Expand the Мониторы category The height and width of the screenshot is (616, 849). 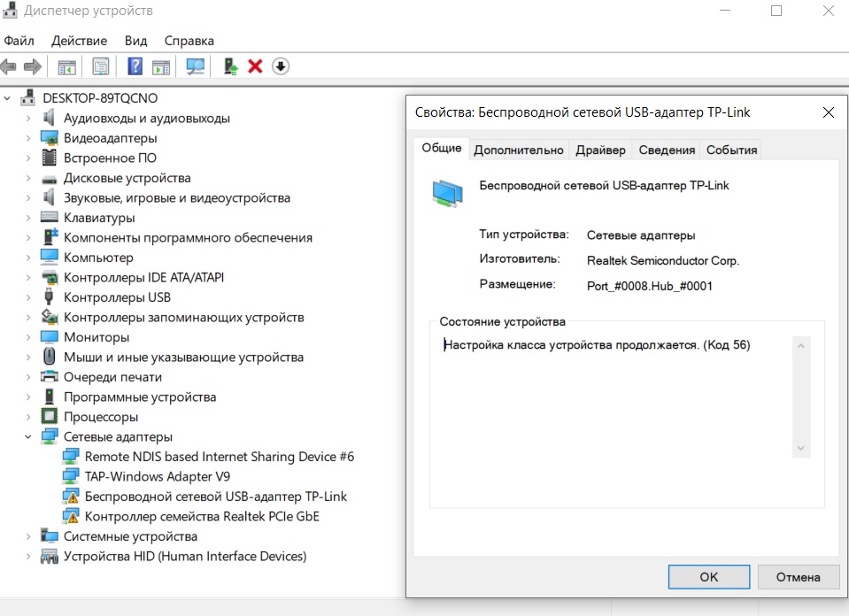[28, 336]
